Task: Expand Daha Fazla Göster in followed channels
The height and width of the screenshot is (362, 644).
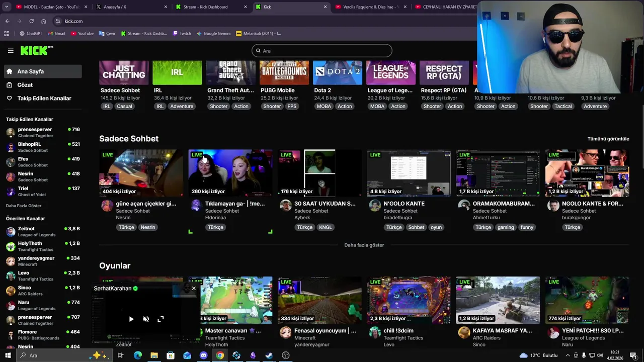Action: click(x=24, y=206)
